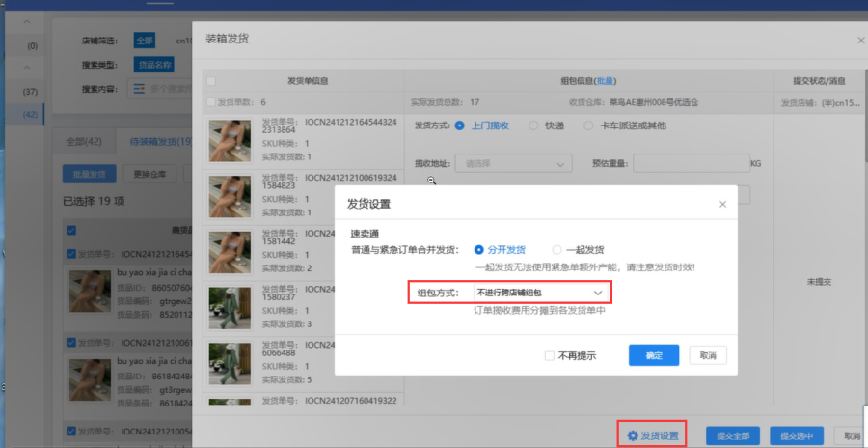Click 提交全部 button

pos(732,436)
